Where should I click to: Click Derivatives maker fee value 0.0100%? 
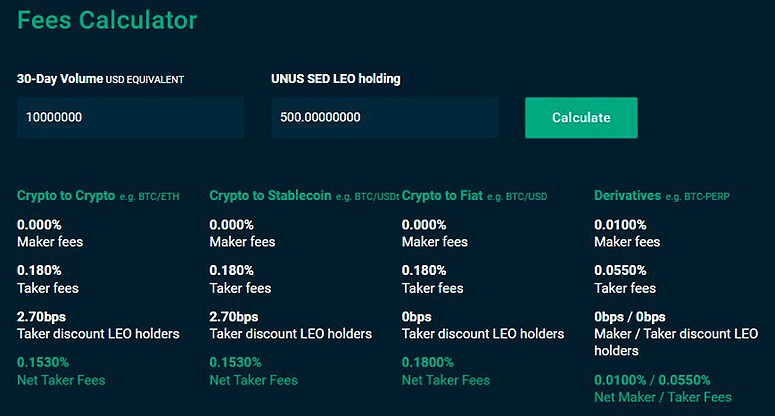[620, 225]
